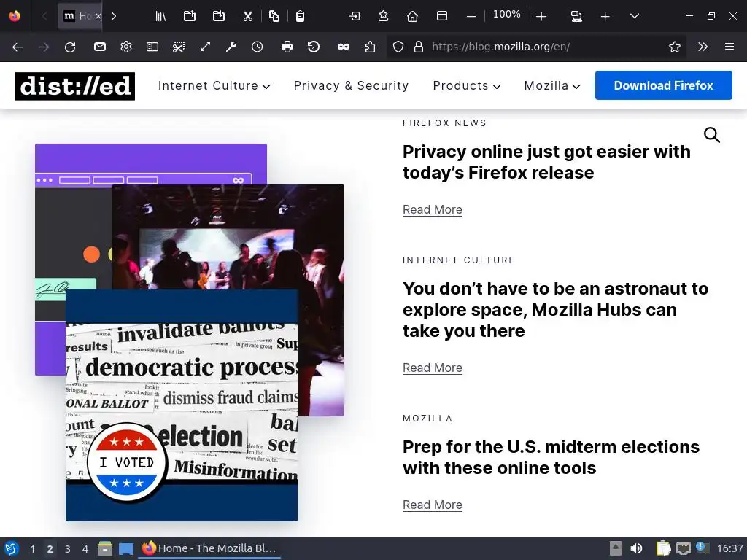The height and width of the screenshot is (560, 747).
Task: Click Read More under Mozilla Hubs article
Action: point(432,368)
